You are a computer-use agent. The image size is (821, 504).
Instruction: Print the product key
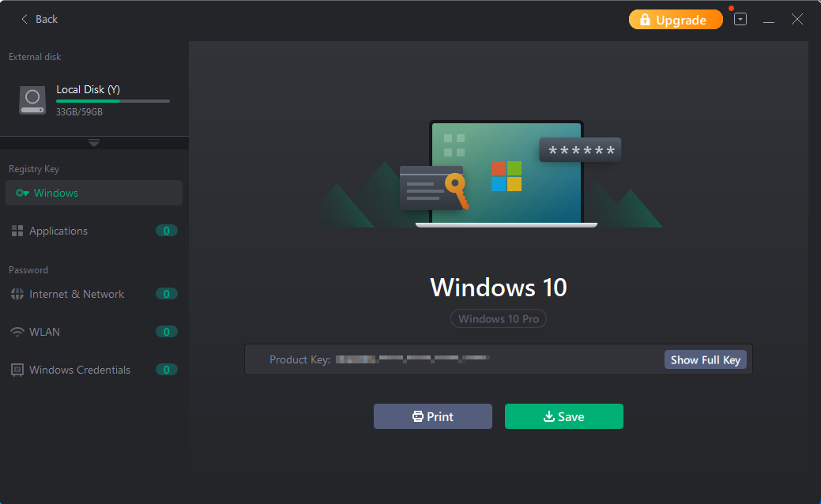point(432,416)
